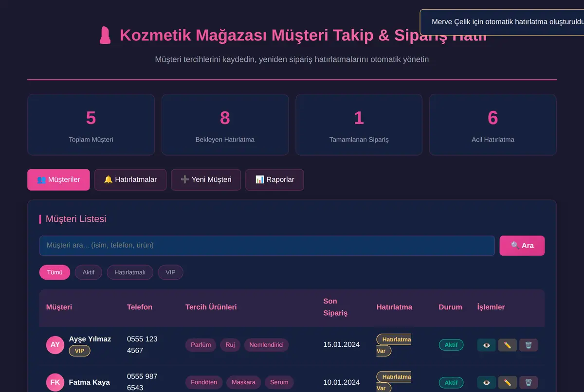Click Ayşe Yılmaz's VIP badge
Image resolution: width=584 pixels, height=392 pixels.
tap(79, 351)
